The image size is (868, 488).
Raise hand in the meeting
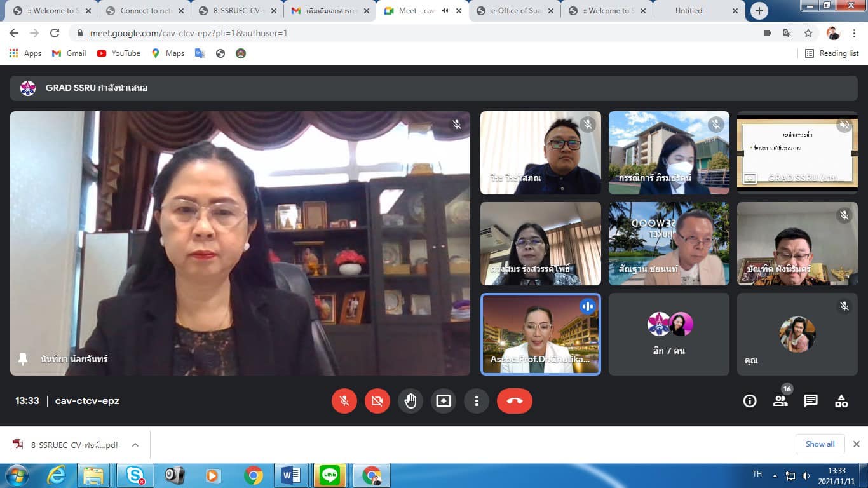coord(410,401)
